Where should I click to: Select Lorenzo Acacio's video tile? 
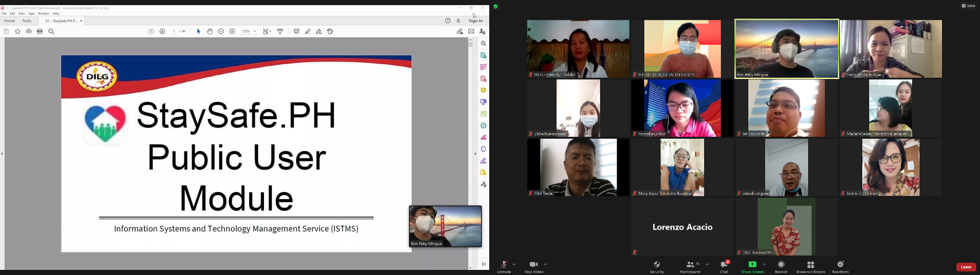(x=682, y=227)
